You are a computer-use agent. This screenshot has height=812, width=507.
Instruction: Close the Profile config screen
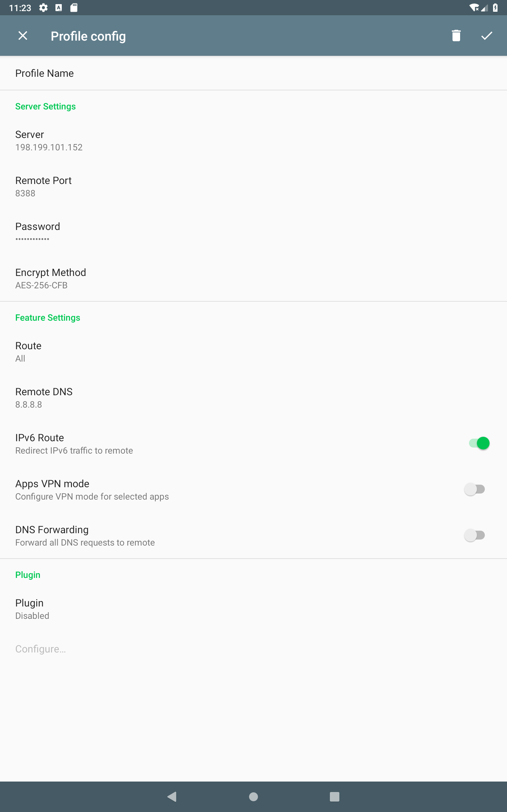(x=22, y=36)
